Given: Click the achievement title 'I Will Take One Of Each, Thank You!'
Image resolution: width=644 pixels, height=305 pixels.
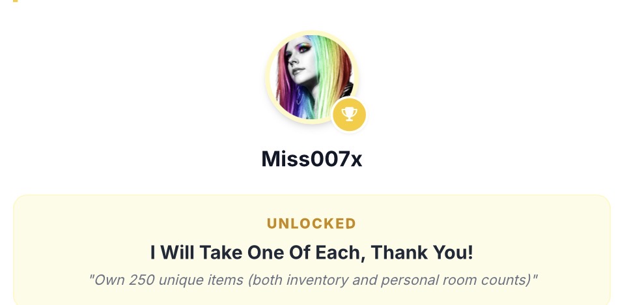Looking at the screenshot, I should [311, 252].
